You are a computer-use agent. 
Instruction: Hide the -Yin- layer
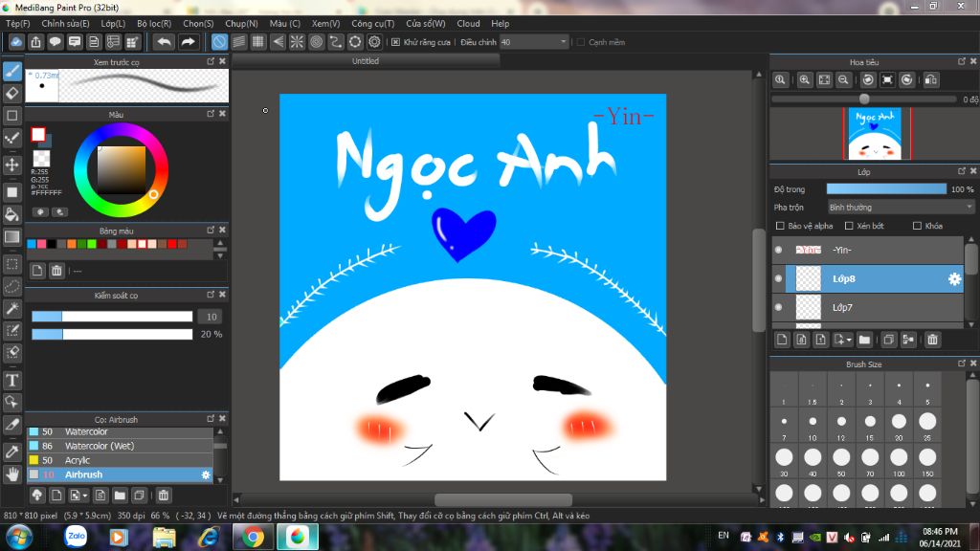pyautogui.click(x=778, y=250)
